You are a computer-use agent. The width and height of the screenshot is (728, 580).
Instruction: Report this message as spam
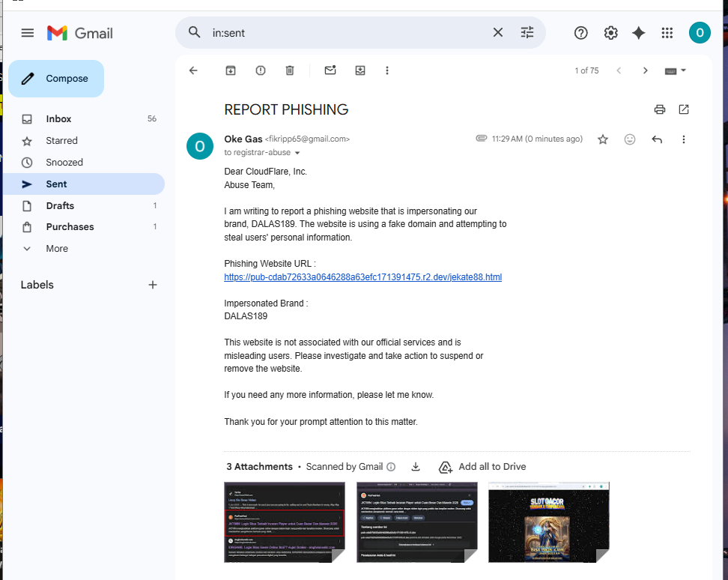click(x=261, y=70)
